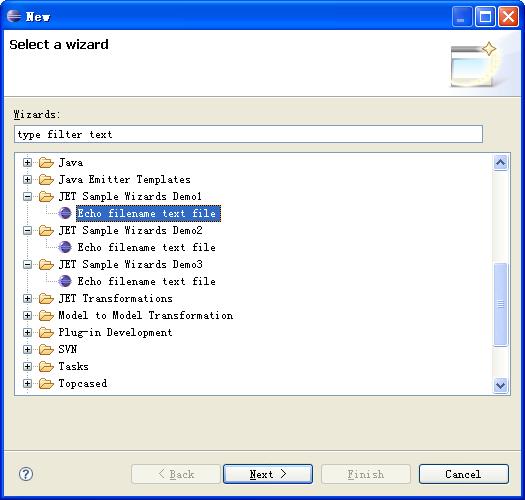This screenshot has width=525, height=500.
Task: Expand the Plug-in Development category
Action: (x=27, y=333)
